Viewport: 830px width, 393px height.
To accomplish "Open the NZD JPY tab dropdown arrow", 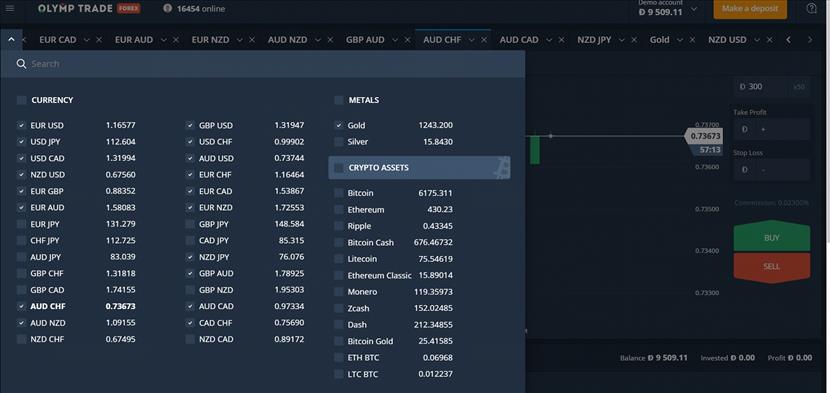I will pyautogui.click(x=621, y=40).
